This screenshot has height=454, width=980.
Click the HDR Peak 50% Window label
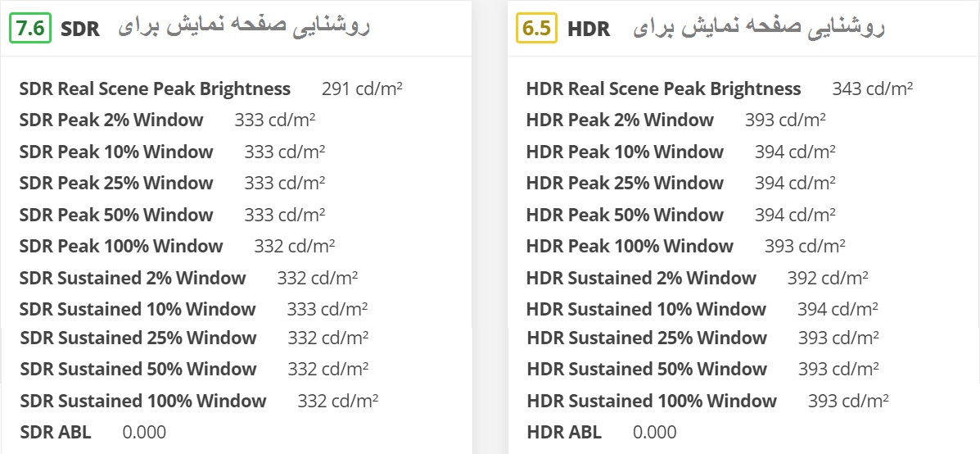coord(625,215)
